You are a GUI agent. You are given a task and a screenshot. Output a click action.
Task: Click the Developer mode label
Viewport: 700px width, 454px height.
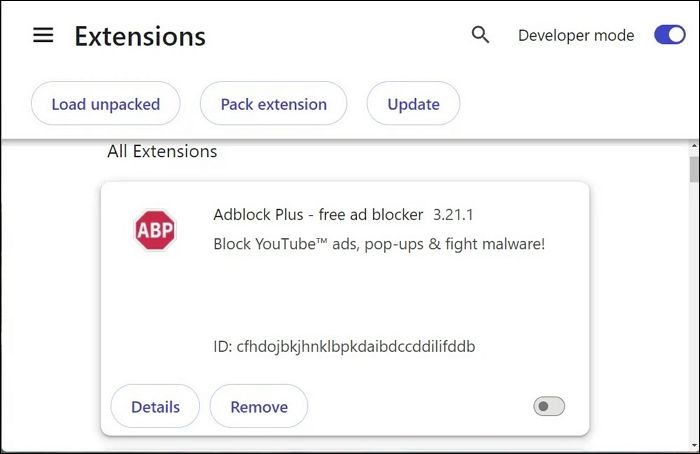coord(576,35)
